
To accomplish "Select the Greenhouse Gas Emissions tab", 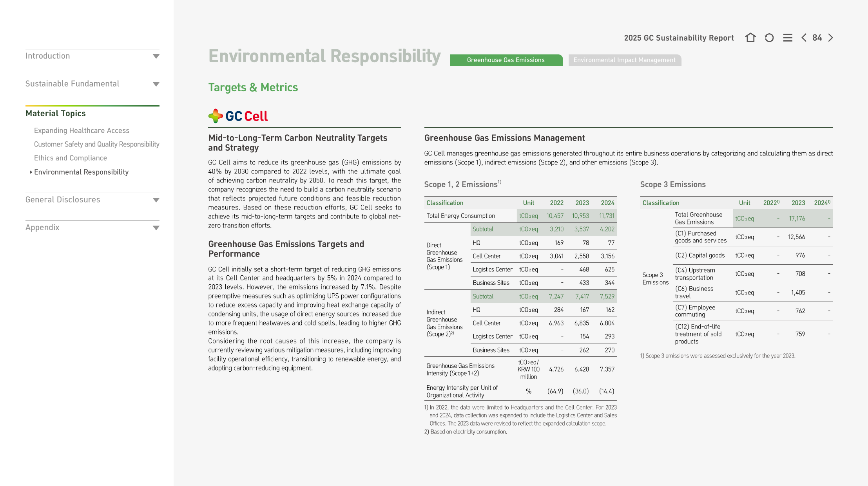I will click(x=506, y=60).
